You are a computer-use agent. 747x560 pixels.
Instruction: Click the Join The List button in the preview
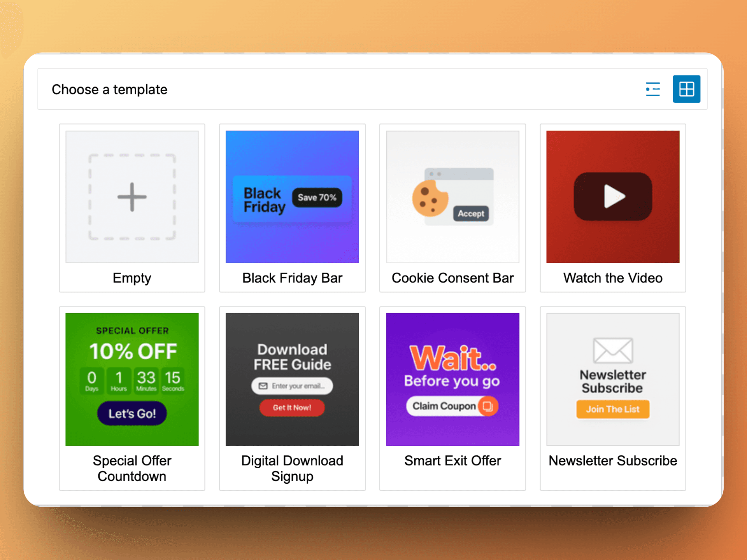pyautogui.click(x=612, y=409)
